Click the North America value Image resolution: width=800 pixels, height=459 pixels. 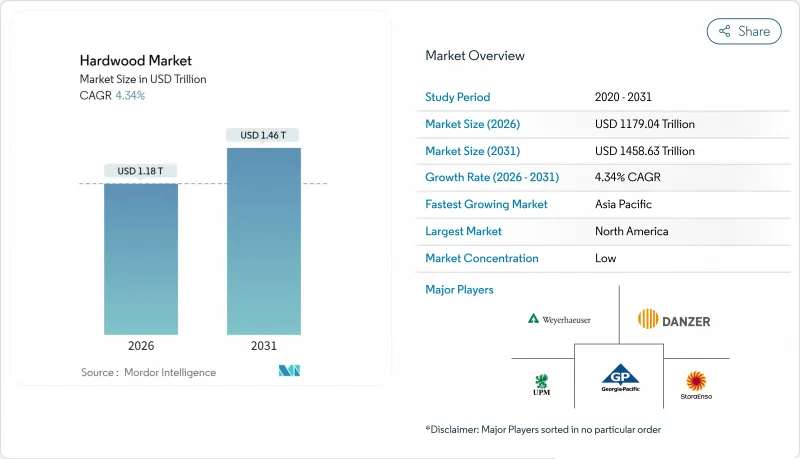(631, 231)
